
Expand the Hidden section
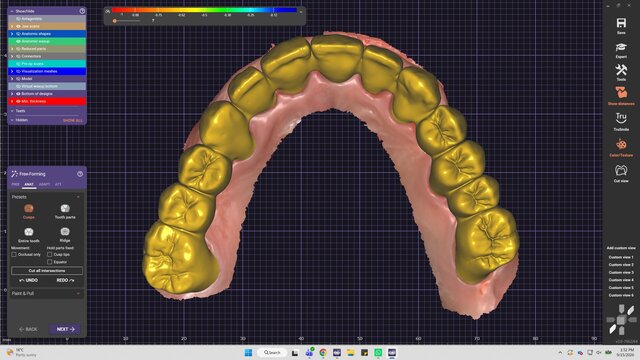click(x=12, y=120)
